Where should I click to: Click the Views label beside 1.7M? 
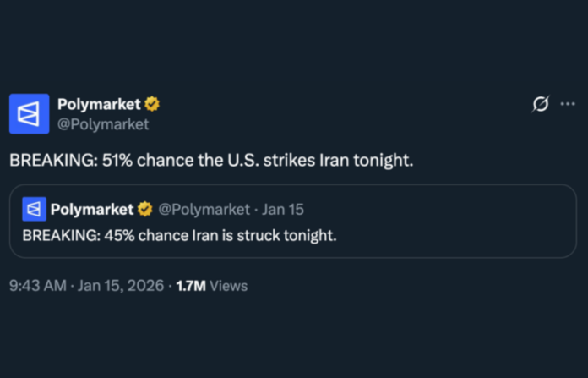click(228, 286)
